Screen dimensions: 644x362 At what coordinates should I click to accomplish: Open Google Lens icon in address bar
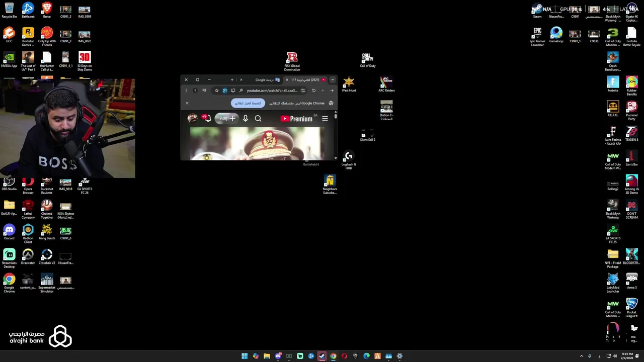click(225, 90)
